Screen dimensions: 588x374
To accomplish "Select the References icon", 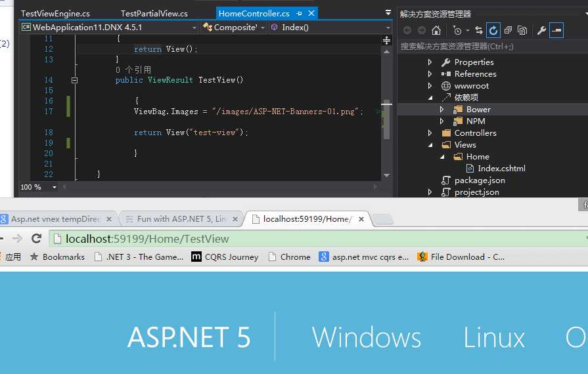I will point(446,74).
